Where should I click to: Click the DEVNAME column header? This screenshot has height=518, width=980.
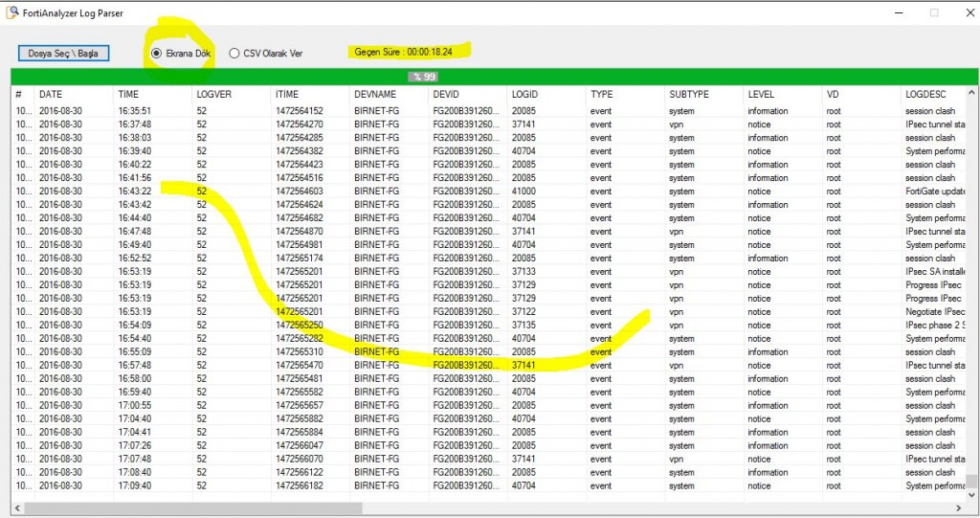375,94
